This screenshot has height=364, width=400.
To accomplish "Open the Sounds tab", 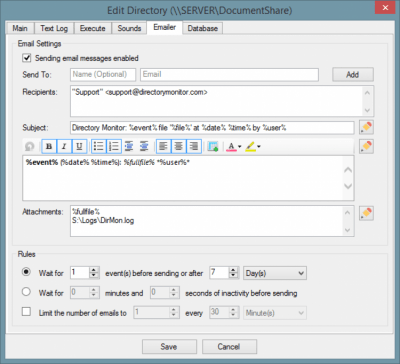I will [x=129, y=28].
